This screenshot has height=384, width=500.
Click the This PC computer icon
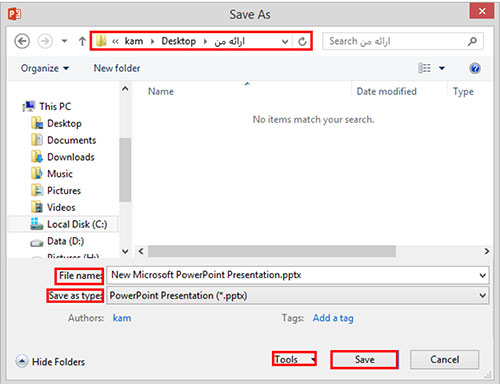[x=29, y=106]
